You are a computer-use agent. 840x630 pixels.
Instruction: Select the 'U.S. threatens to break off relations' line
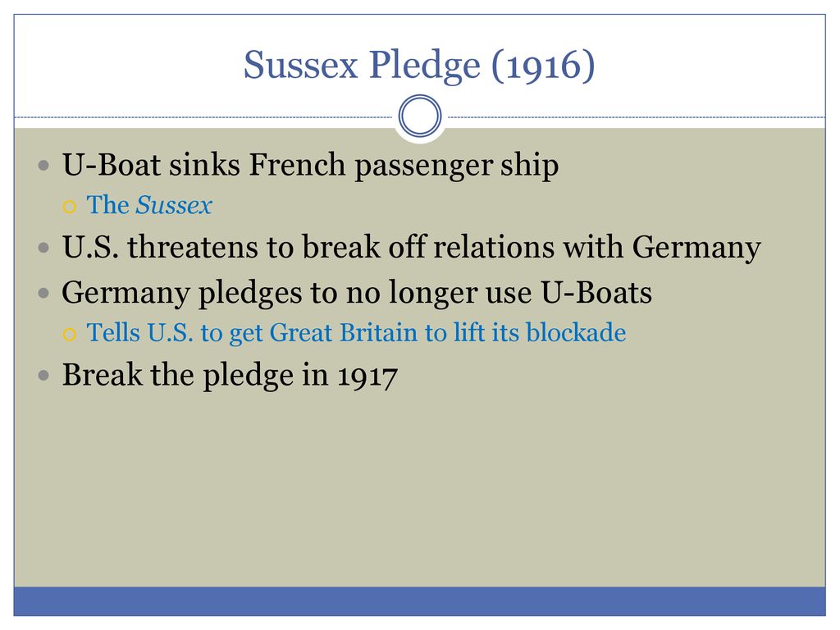click(411, 248)
